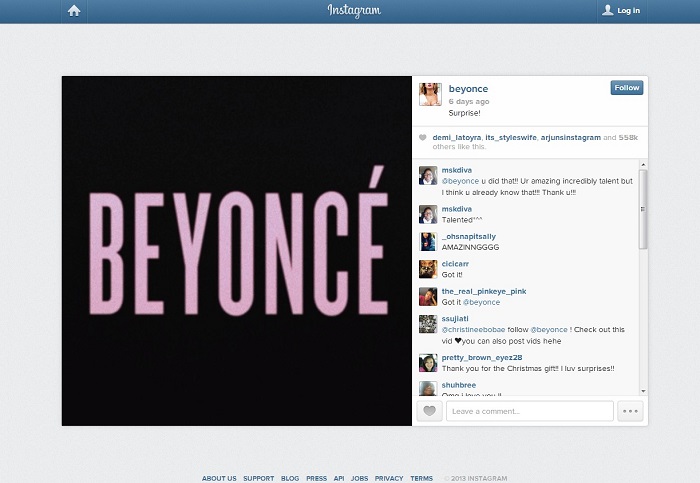This screenshot has width=700, height=483.
Task: Open the _ohsnapitsally username
Action: [x=469, y=237]
